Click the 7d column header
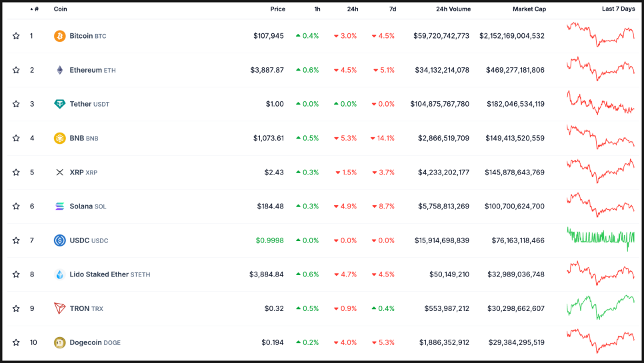 (x=392, y=9)
